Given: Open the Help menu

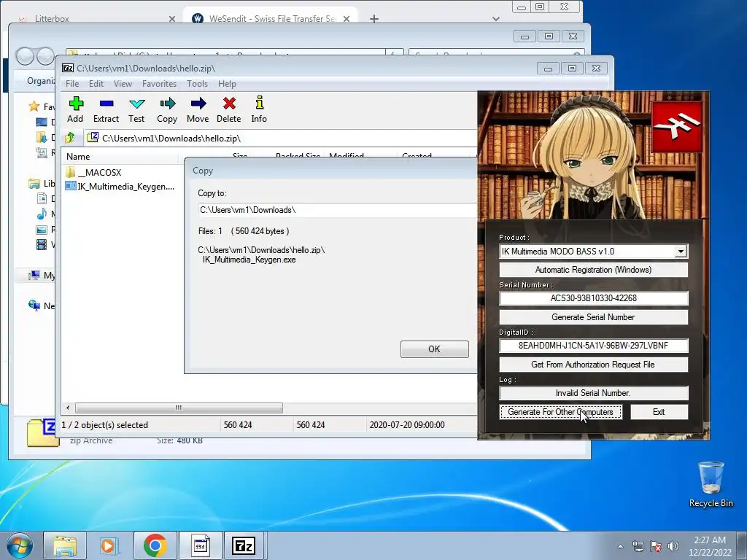Looking at the screenshot, I should click(227, 84).
